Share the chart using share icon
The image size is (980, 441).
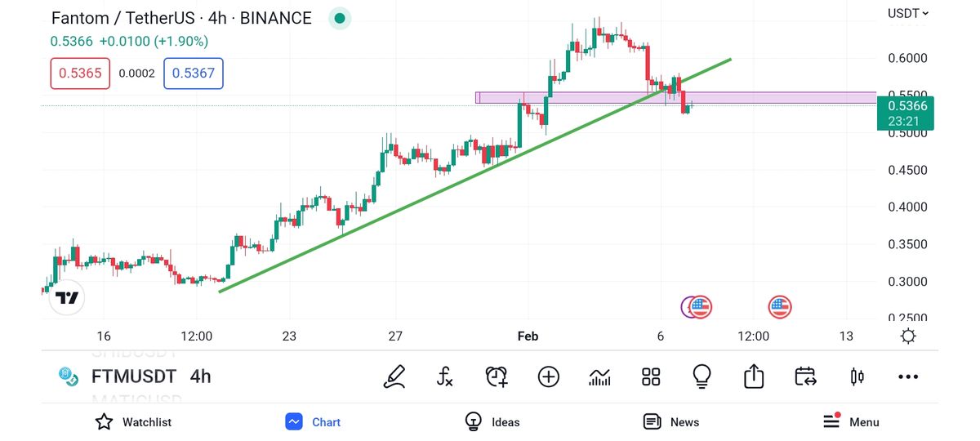pyautogui.click(x=753, y=376)
